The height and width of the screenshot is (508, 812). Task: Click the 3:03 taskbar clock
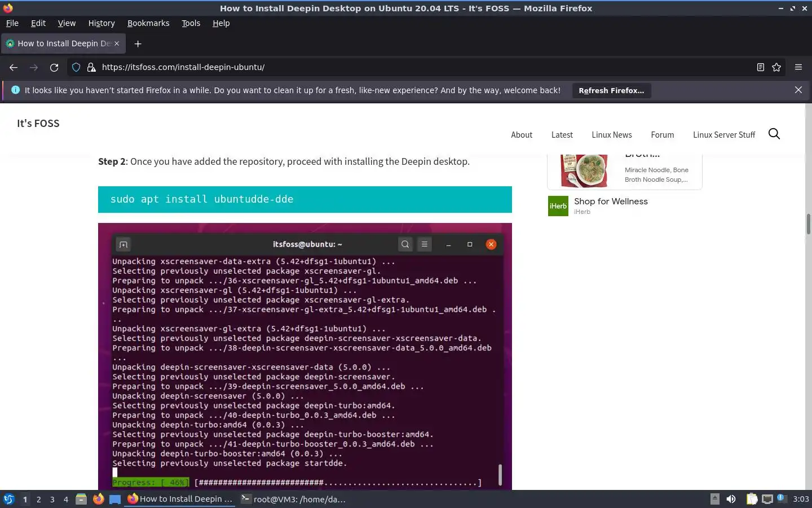coord(801,499)
